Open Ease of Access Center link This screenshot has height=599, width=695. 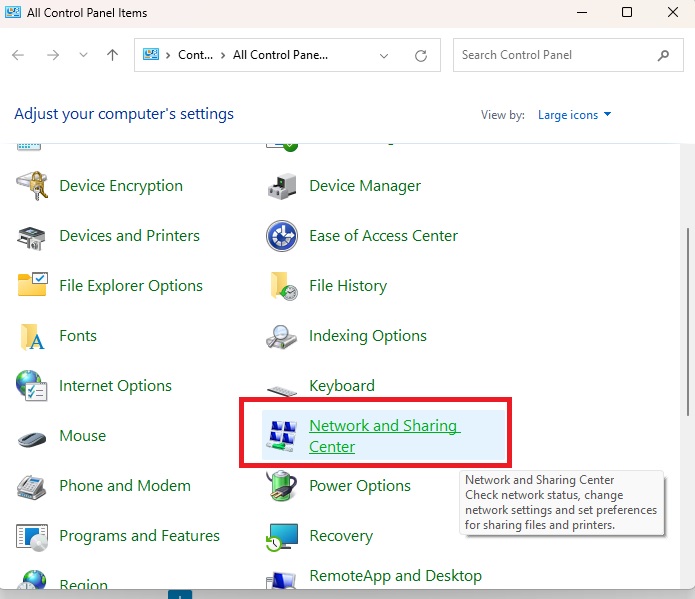[x=383, y=236]
